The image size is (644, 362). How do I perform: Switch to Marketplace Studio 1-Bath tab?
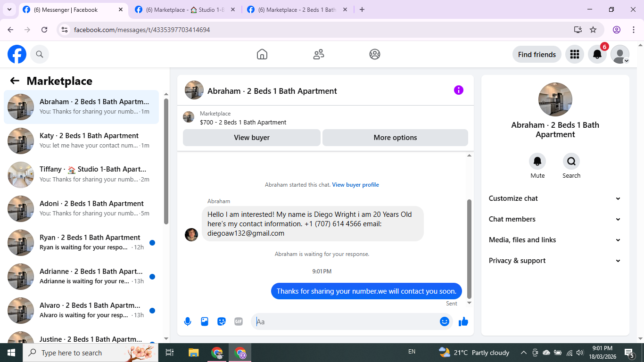click(x=185, y=9)
